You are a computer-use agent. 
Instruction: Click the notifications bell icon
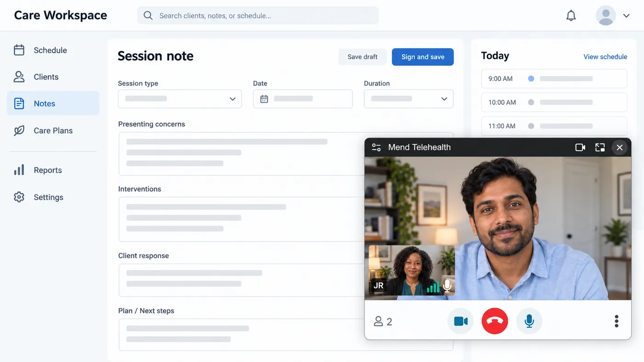(571, 16)
